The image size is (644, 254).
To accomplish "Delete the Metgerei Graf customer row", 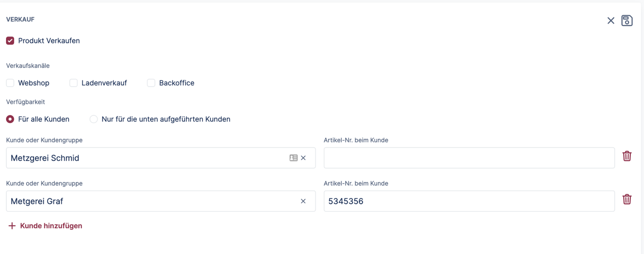I will (627, 199).
